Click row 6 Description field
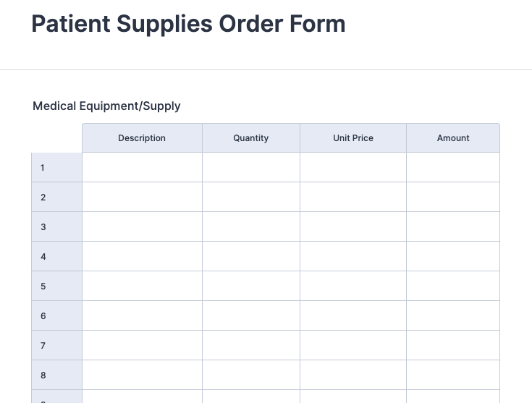Screen dimensions: 532x403 [142, 315]
